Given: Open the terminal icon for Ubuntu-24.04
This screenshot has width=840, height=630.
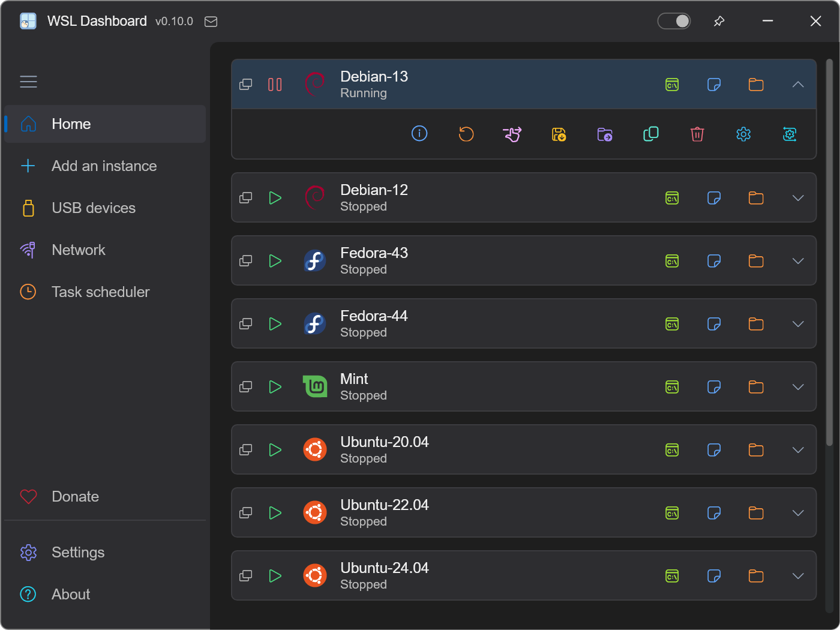Looking at the screenshot, I should click(672, 576).
